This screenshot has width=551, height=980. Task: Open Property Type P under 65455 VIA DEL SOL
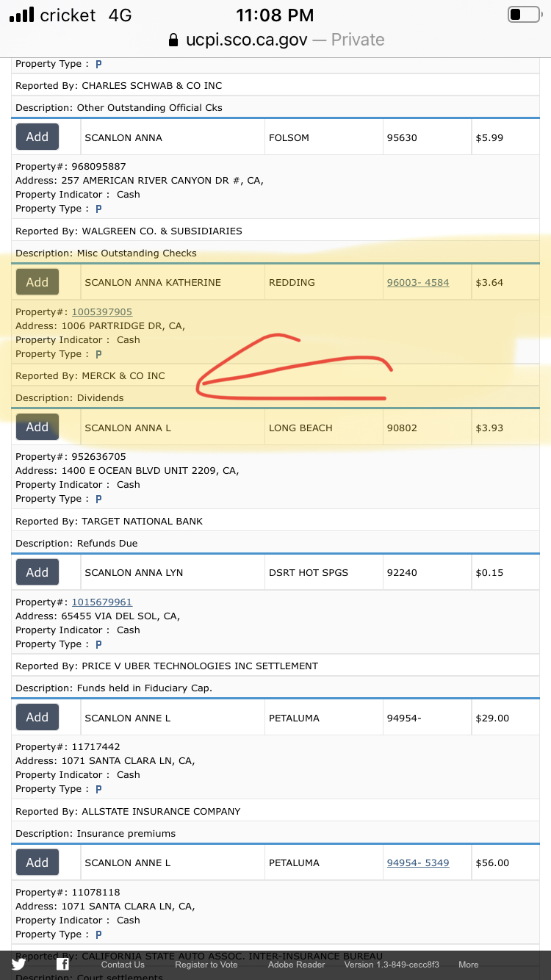pos(98,644)
